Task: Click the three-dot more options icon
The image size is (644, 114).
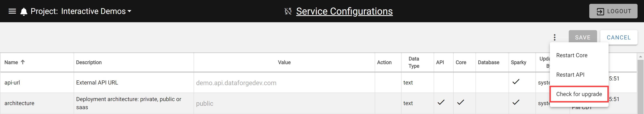Action: [x=554, y=37]
